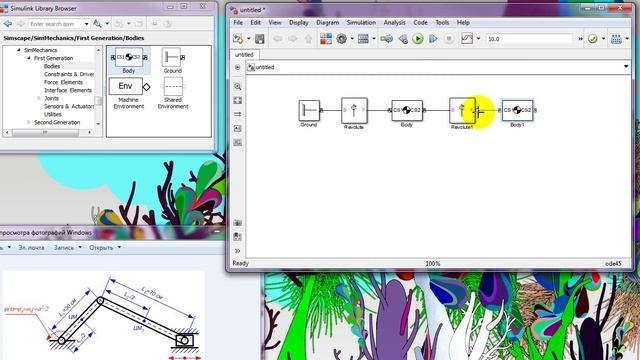The image size is (640, 360).
Task: Click the Model Explorer icon
Action: point(363,39)
